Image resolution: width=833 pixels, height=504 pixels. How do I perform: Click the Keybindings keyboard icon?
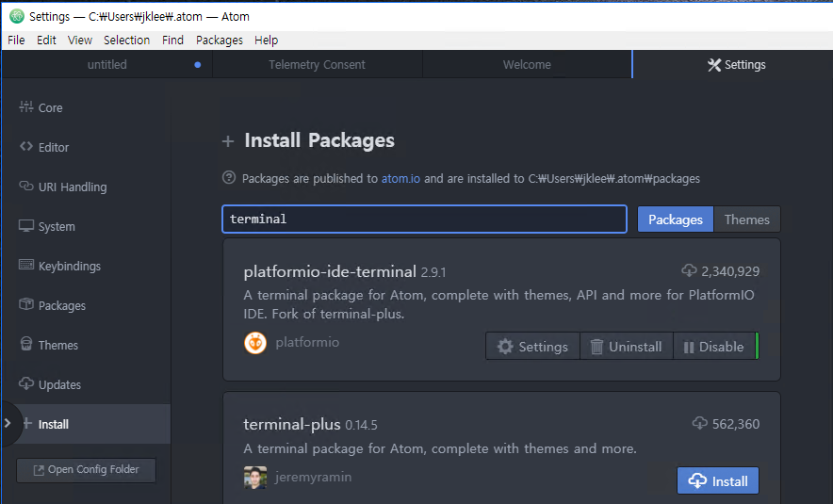pos(26,266)
